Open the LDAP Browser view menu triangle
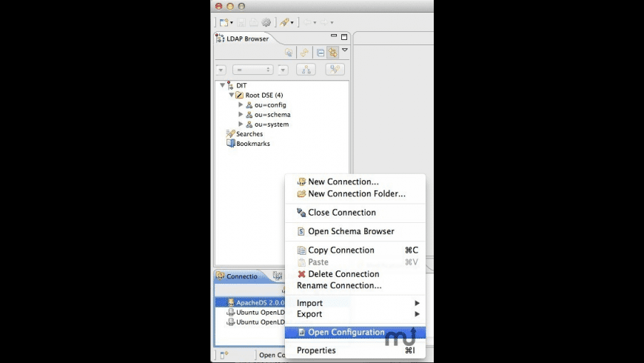The height and width of the screenshot is (363, 644). pyautogui.click(x=345, y=50)
